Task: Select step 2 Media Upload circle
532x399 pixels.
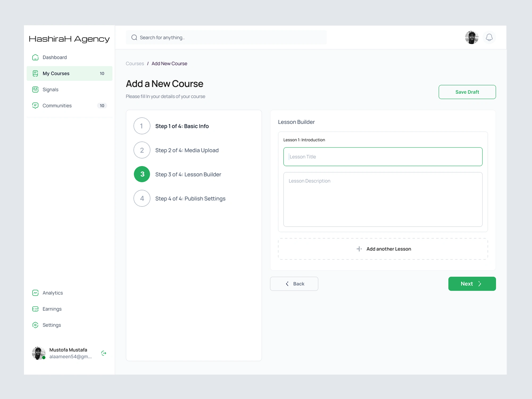Action: pos(142,150)
